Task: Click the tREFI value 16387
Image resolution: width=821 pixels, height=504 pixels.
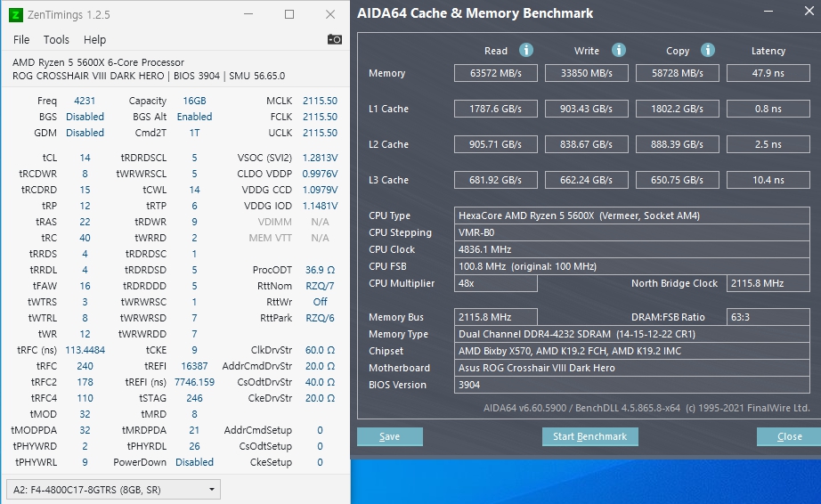Action: coord(194,366)
